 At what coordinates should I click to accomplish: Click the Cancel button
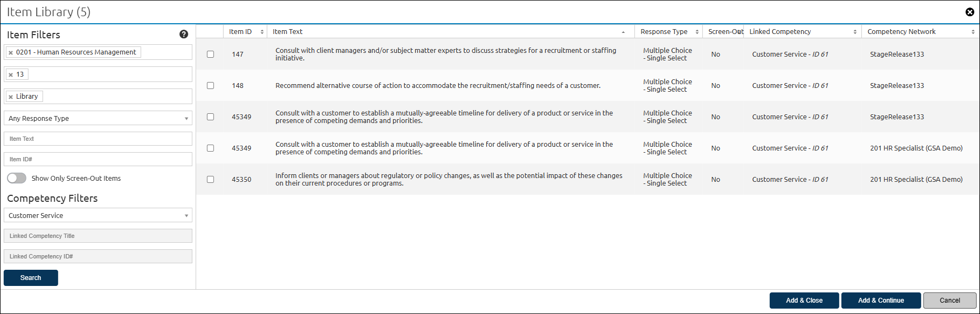[x=950, y=301]
